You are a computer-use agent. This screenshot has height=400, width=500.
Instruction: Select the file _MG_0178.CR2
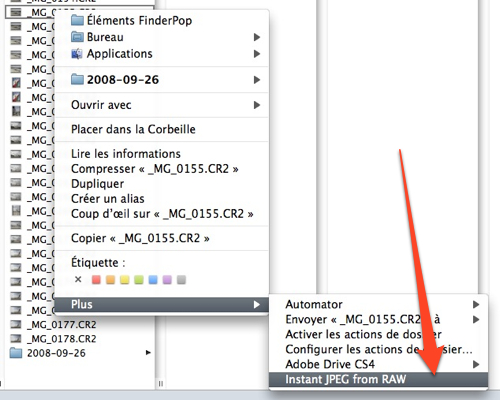[x=53, y=339]
